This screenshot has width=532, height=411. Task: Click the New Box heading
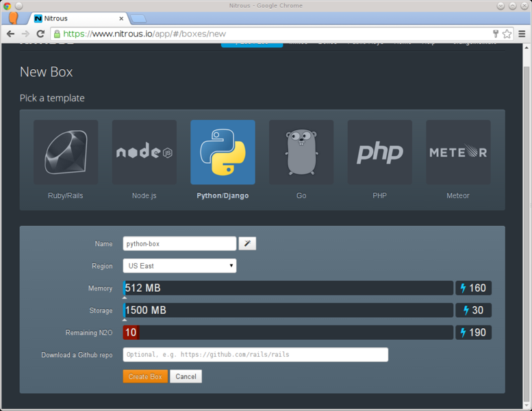click(x=47, y=72)
